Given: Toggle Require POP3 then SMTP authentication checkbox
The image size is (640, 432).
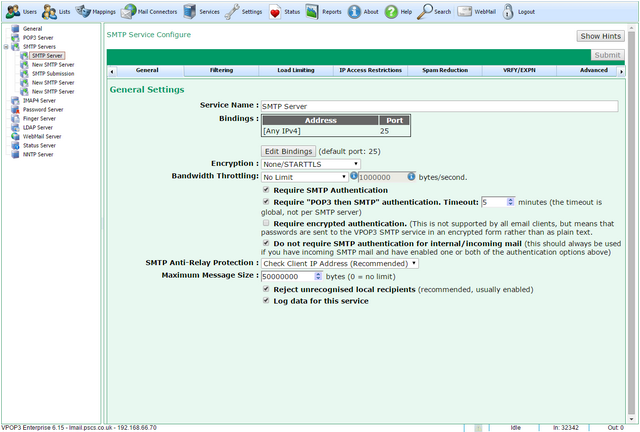Looking at the screenshot, I should point(266,201).
